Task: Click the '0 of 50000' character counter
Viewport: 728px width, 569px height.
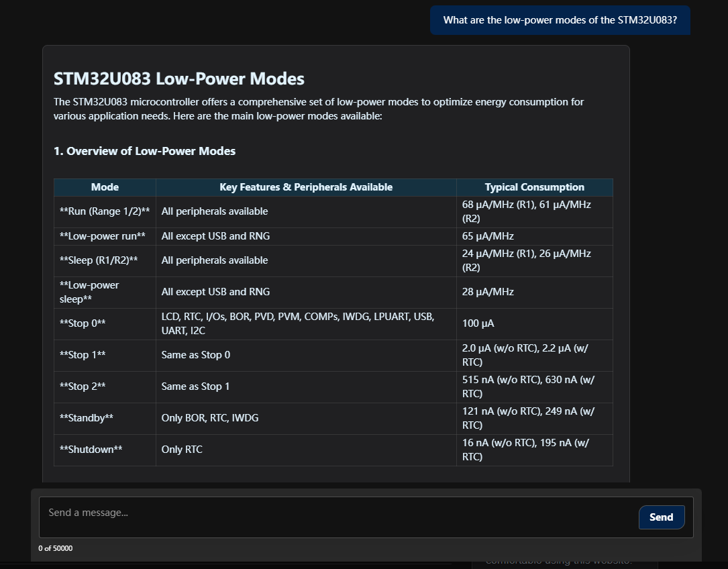Action: [x=55, y=549]
